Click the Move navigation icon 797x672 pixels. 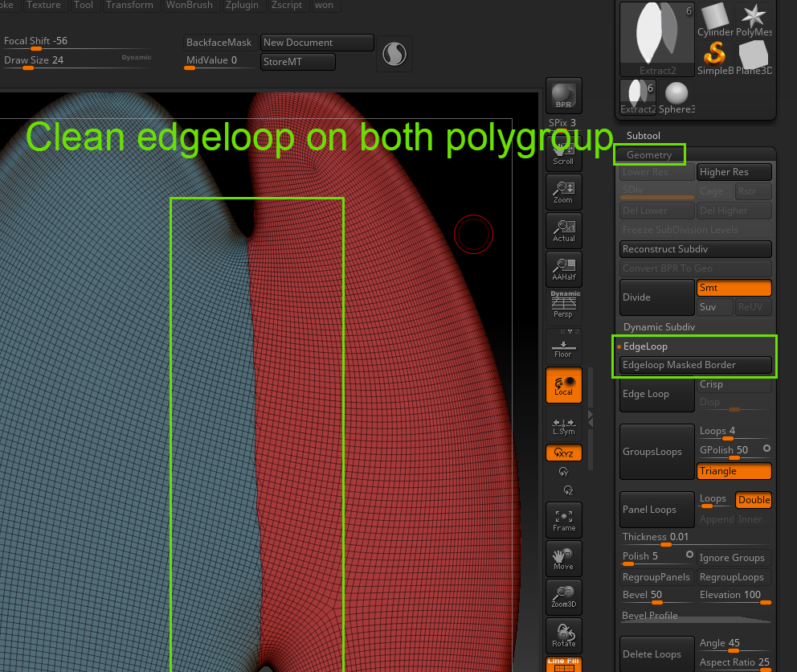[x=563, y=558]
